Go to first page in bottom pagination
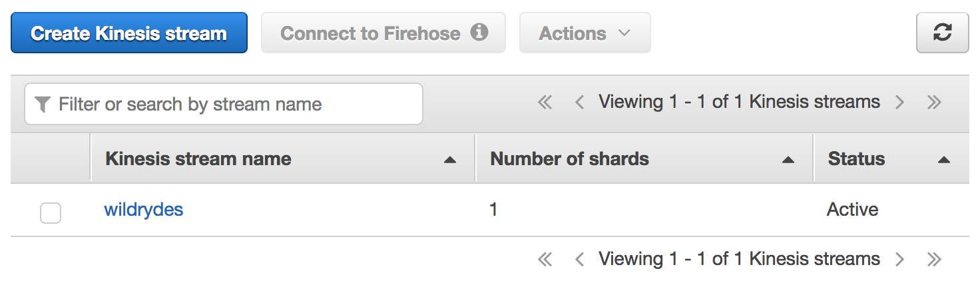 coord(545,260)
